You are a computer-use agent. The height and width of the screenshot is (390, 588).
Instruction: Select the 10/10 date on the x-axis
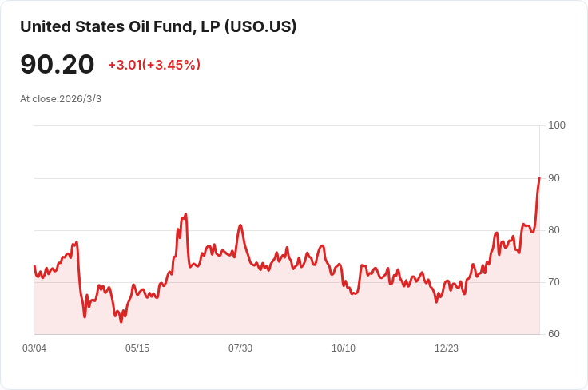[344, 348]
